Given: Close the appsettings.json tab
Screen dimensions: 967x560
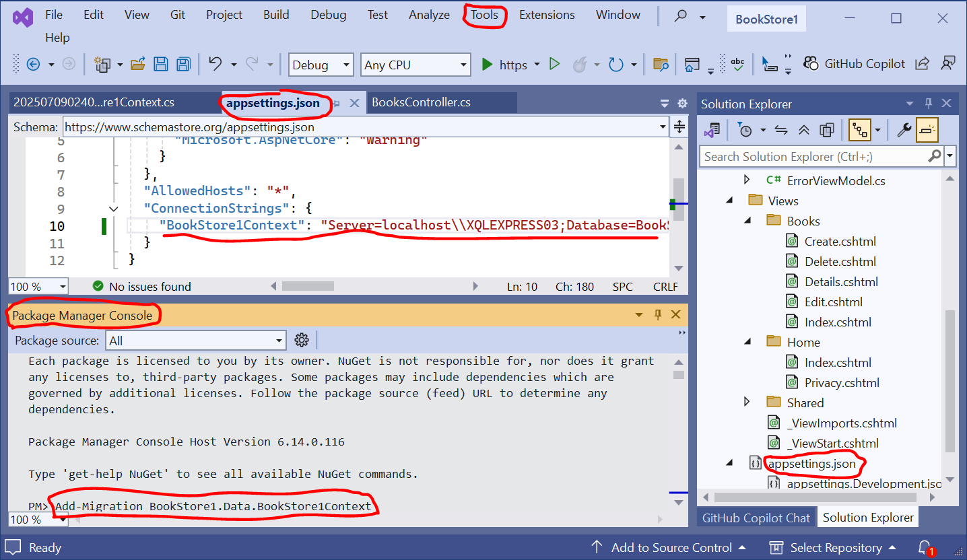Looking at the screenshot, I should pos(355,104).
